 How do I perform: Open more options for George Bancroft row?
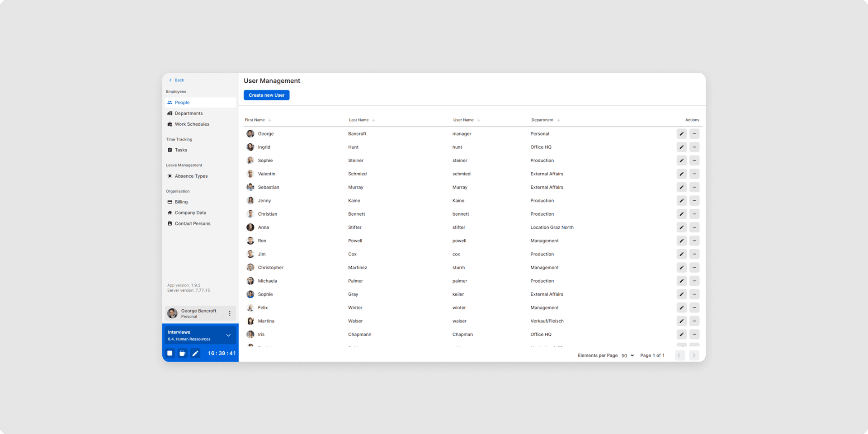(694, 134)
